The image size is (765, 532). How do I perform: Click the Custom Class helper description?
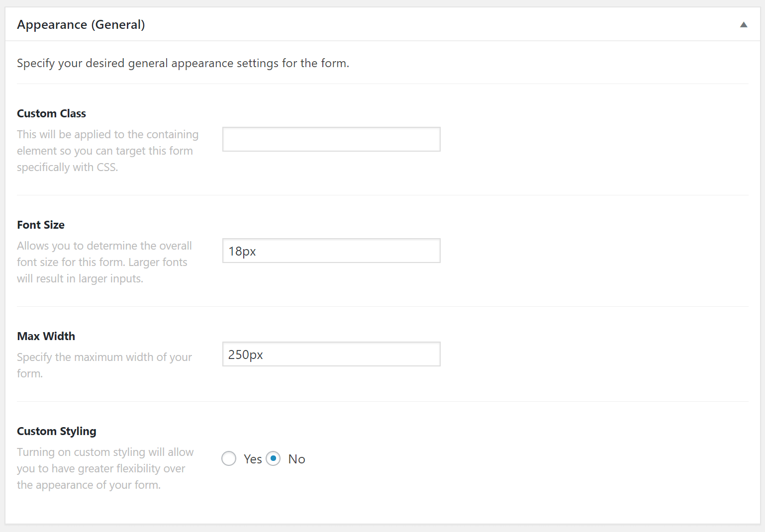(x=107, y=150)
